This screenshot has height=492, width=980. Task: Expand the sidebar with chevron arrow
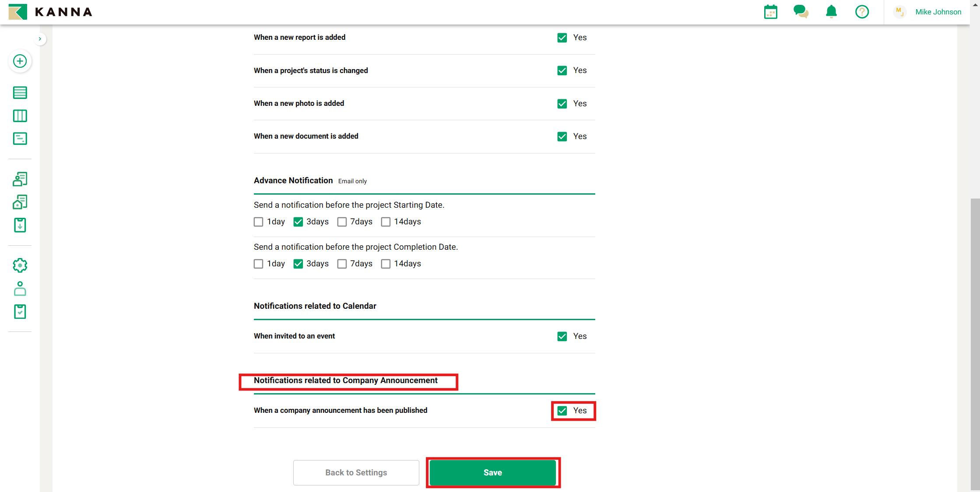[x=40, y=39]
